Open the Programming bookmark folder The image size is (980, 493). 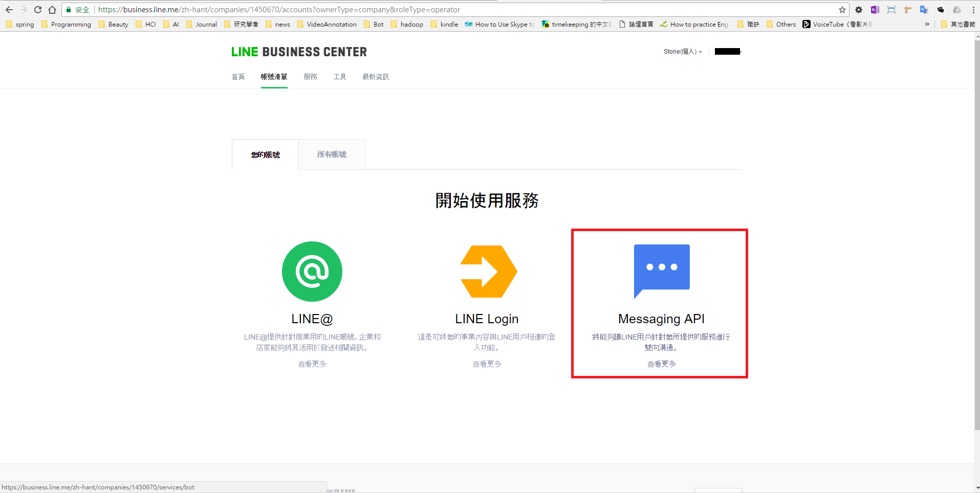click(66, 24)
